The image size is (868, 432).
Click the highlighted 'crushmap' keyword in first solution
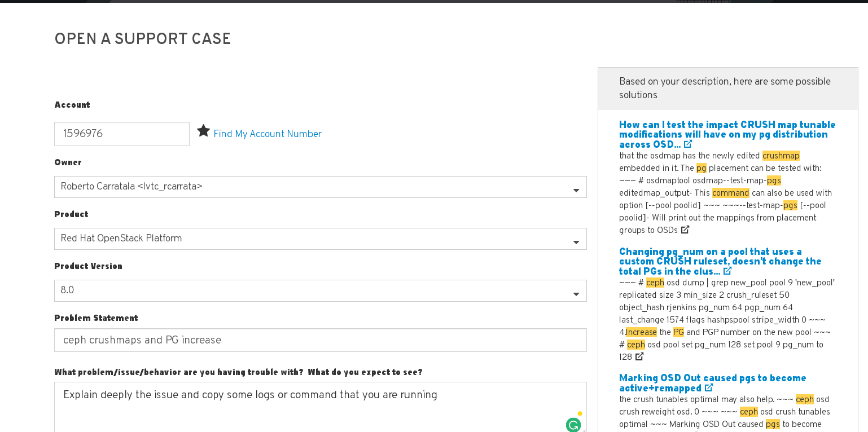[x=781, y=156]
